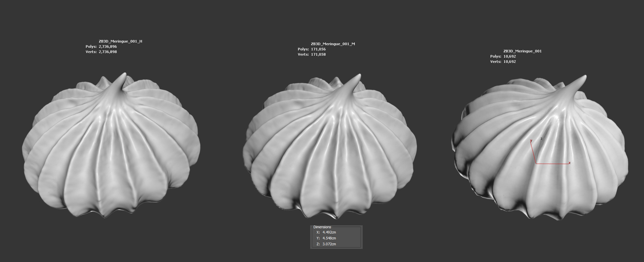Click the Polys value of ZB3D_Meringue_001
Image resolution: width=644 pixels, height=262 pixels.
[x=510, y=56]
